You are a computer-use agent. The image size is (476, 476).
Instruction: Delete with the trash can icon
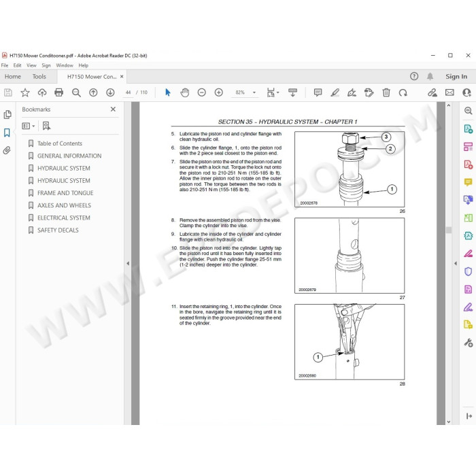[386, 92]
